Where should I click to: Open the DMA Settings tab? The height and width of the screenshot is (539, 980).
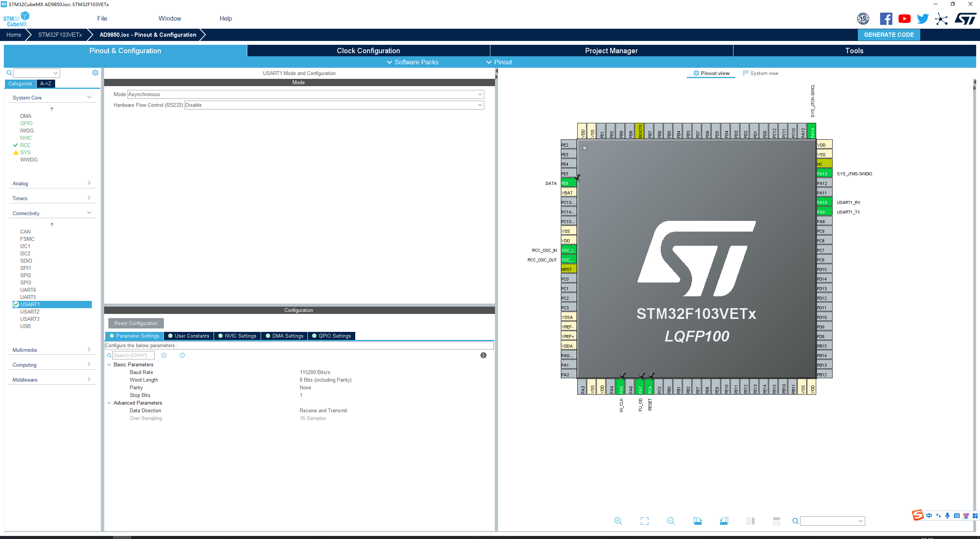click(284, 336)
